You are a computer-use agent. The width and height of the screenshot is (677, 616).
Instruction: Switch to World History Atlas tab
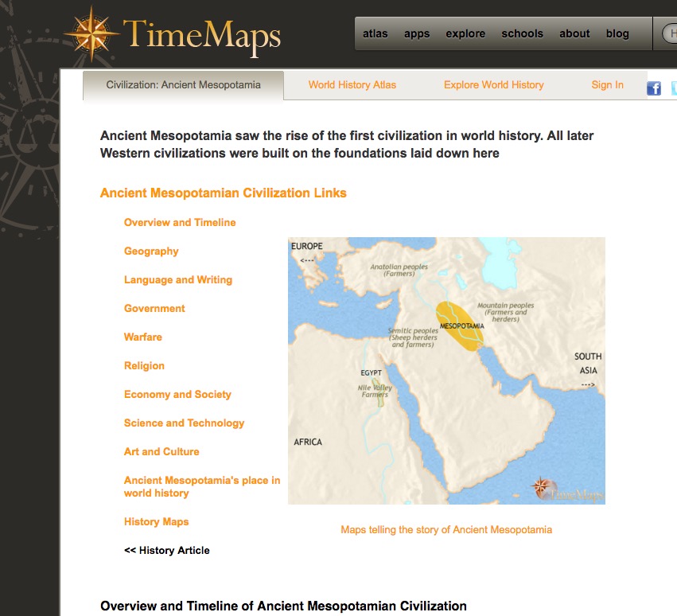click(352, 84)
